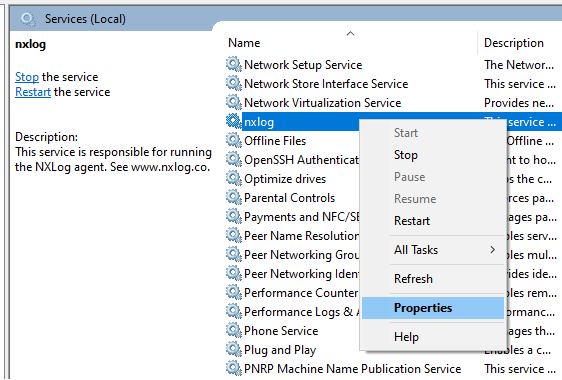Expand the All Tasks submenu
This screenshot has width=562, height=380.
(x=433, y=250)
